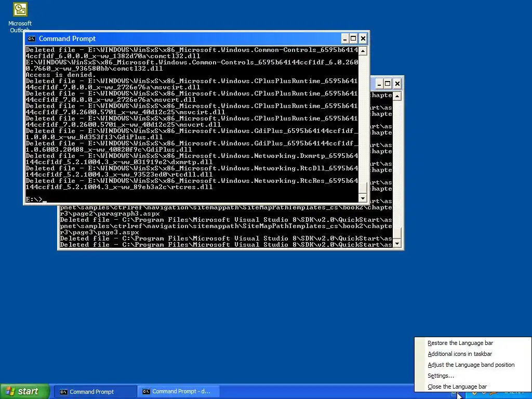The height and width of the screenshot is (399, 532).
Task: Maximize the front Command Prompt window
Action: (353, 38)
